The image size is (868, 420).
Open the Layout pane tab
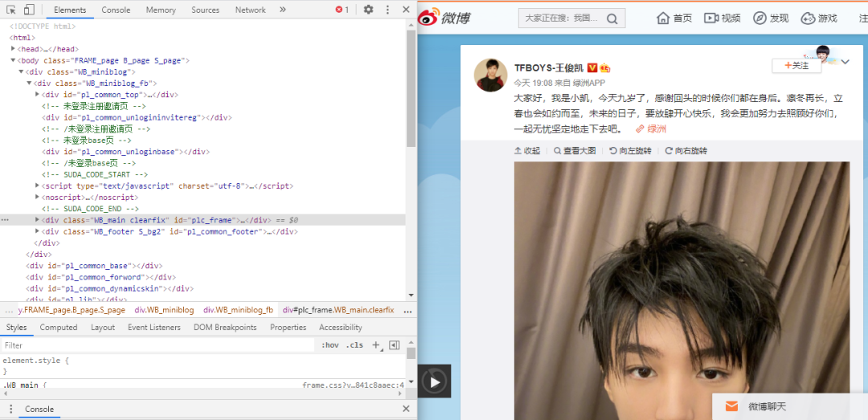tap(103, 327)
